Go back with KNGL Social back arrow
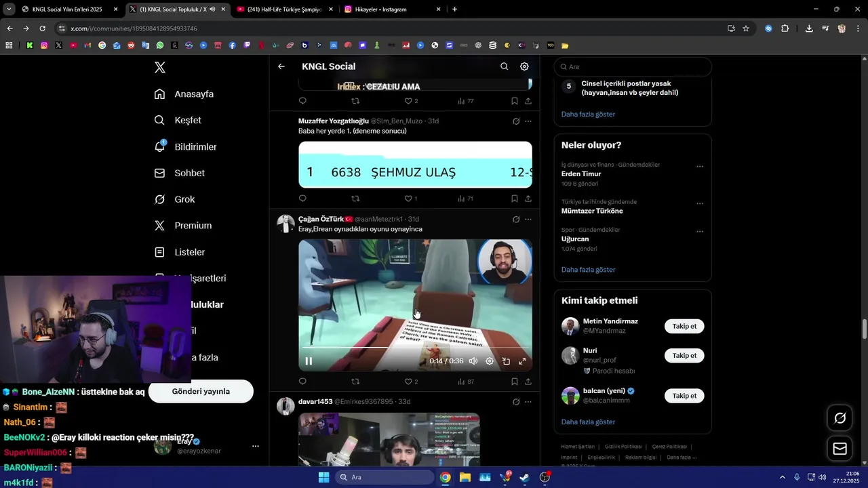This screenshot has width=868, height=488. pos(281,66)
